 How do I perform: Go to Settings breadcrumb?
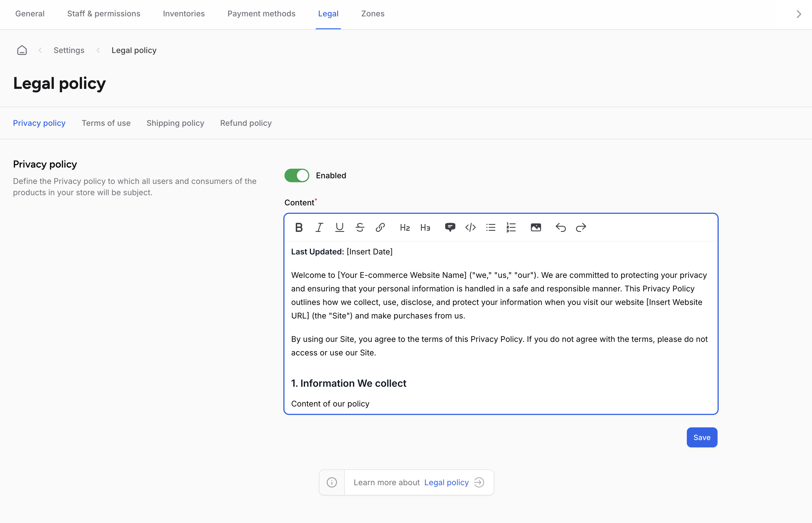(69, 50)
